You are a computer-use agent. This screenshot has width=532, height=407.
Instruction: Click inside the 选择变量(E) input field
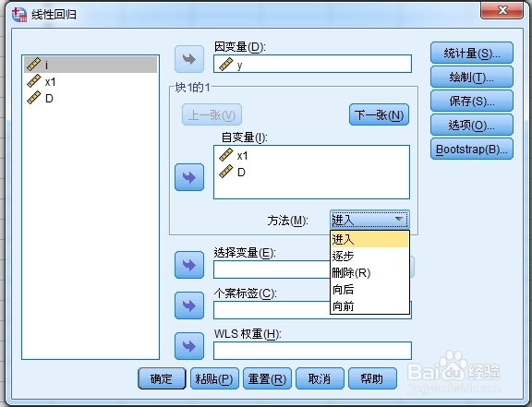[272, 269]
